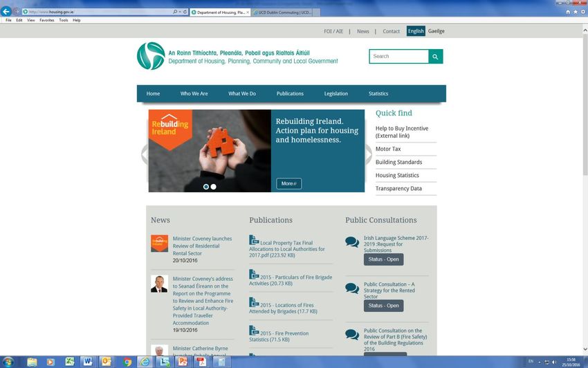Open Help to Buy Incentive quick link
This screenshot has height=368, width=588.
click(x=402, y=132)
